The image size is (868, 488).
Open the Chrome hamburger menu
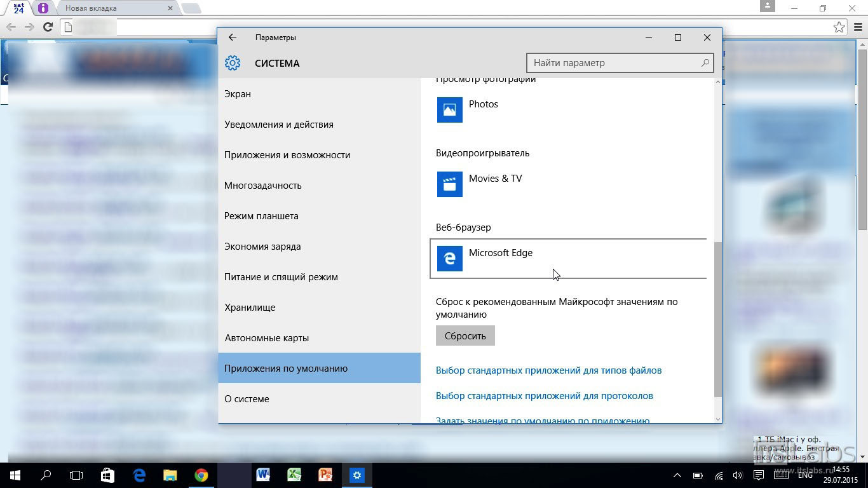click(x=858, y=27)
